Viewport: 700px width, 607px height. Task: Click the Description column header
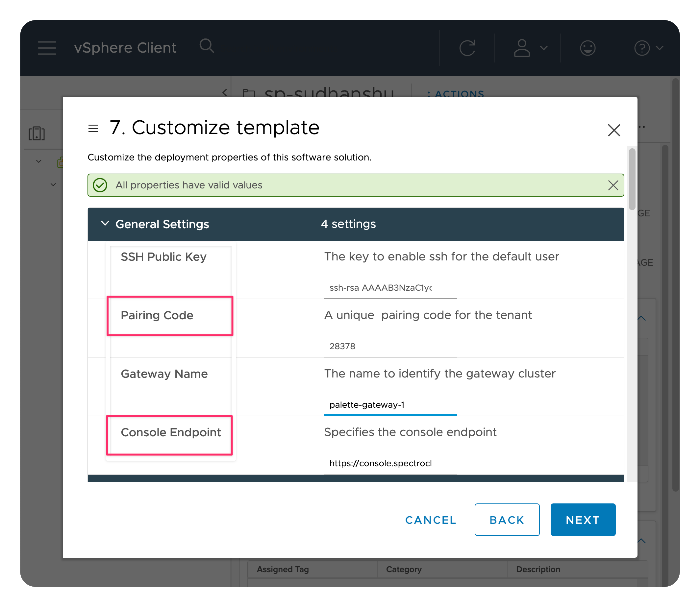pyautogui.click(x=538, y=570)
